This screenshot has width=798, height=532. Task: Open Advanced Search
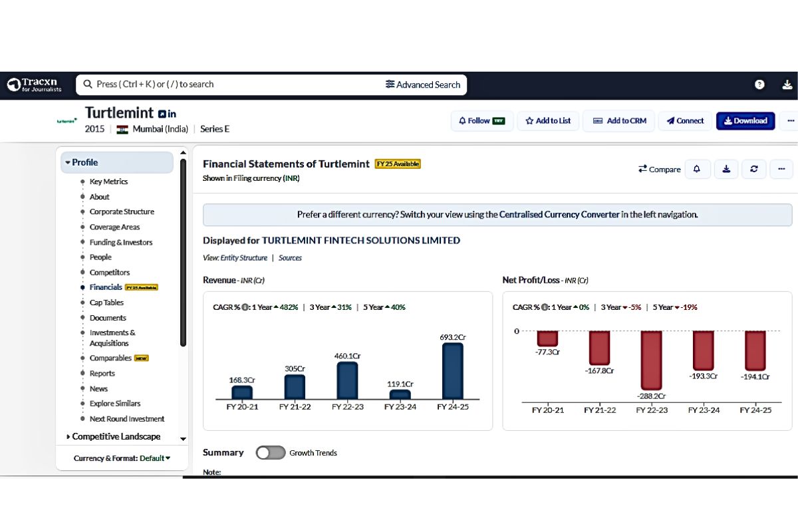click(423, 84)
